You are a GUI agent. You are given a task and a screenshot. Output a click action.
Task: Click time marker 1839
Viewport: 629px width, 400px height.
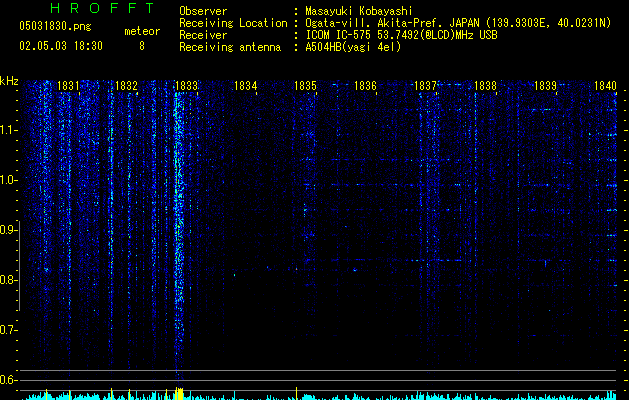click(545, 85)
